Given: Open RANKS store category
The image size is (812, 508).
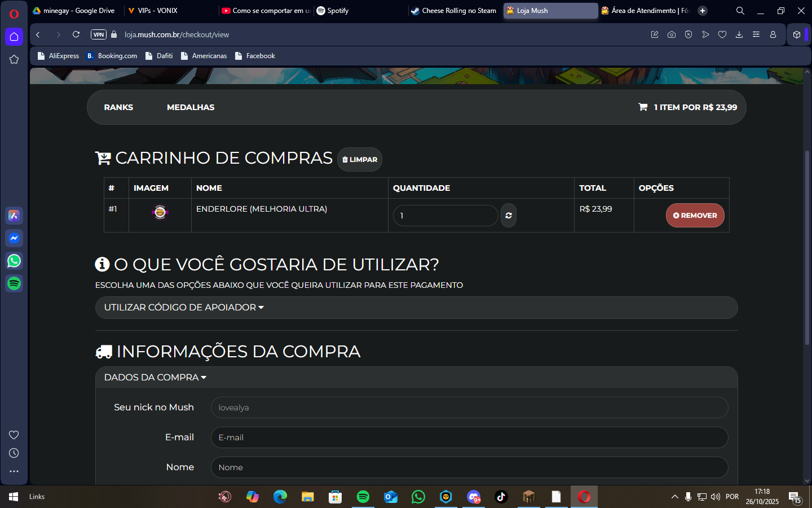Looking at the screenshot, I should tap(118, 107).
